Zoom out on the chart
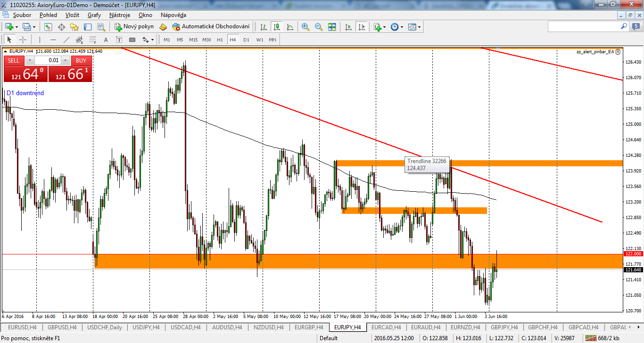644x343 pixels. coord(319,27)
